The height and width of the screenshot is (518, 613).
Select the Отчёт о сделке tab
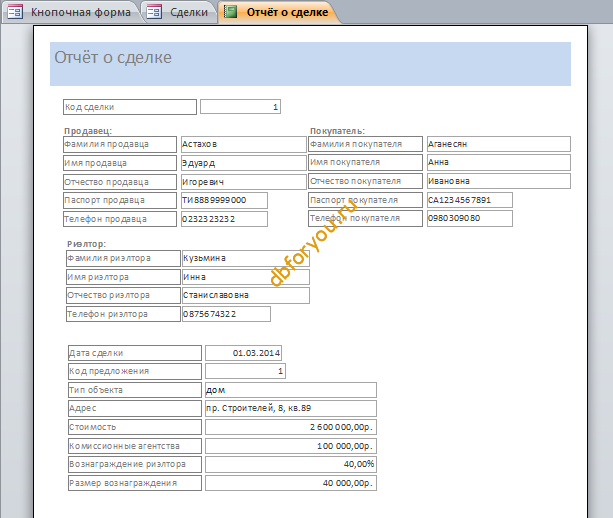pos(278,12)
